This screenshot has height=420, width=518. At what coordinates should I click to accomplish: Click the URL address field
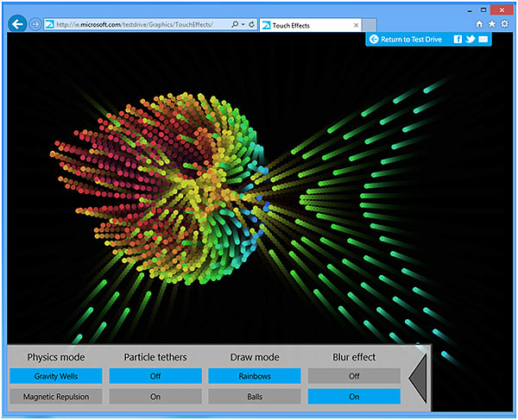[x=138, y=25]
